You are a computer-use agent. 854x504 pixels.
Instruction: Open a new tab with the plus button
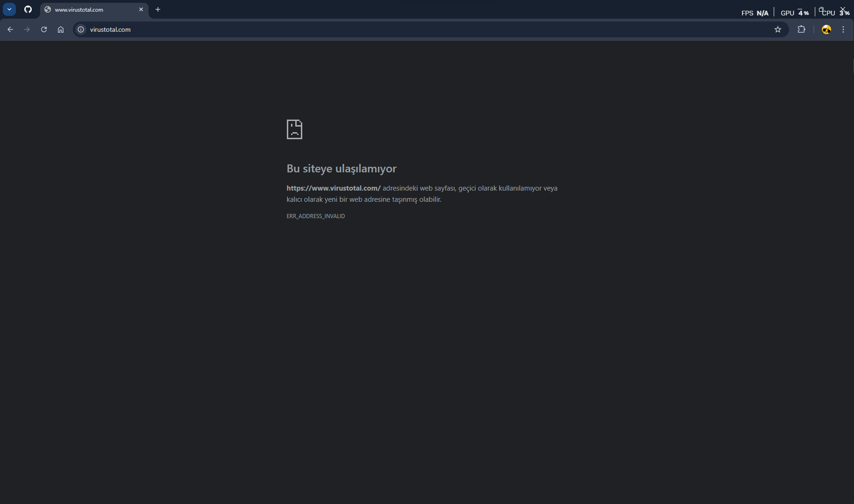[157, 9]
